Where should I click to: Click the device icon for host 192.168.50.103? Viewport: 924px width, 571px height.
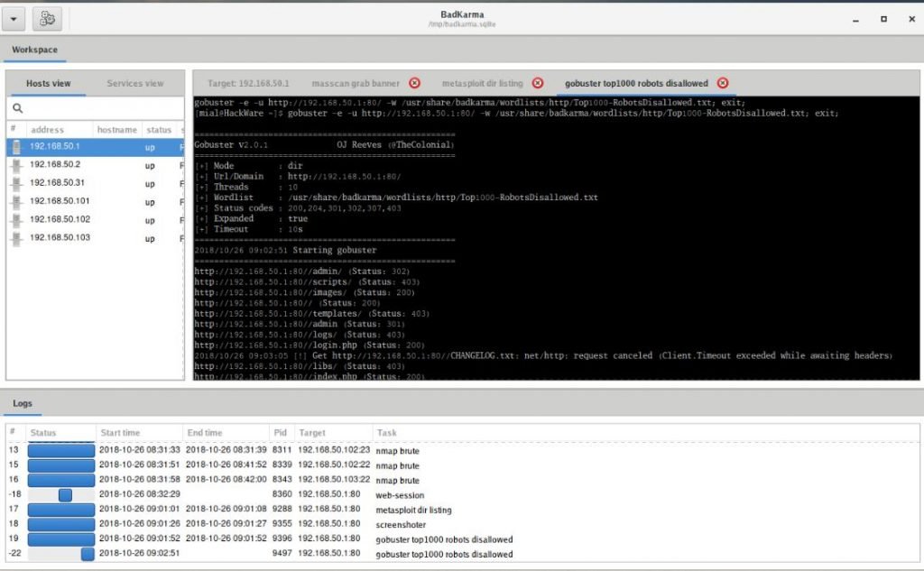pyautogui.click(x=16, y=239)
